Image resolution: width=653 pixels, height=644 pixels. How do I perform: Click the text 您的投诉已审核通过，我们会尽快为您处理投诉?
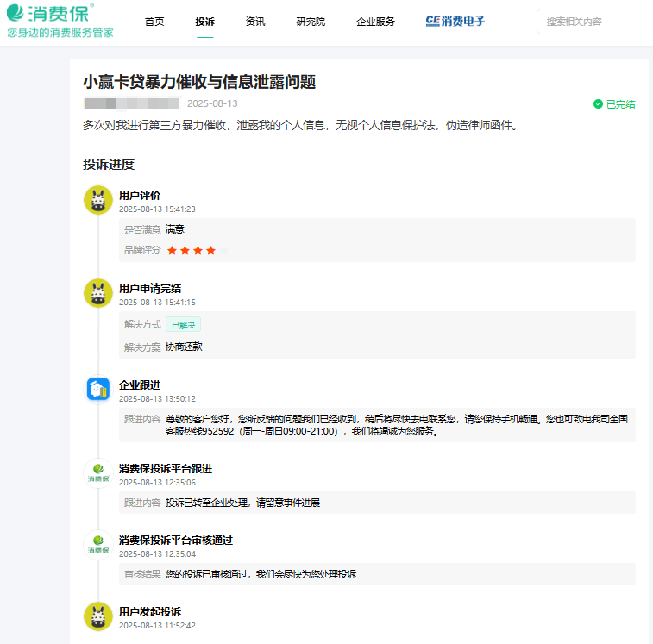(261, 574)
